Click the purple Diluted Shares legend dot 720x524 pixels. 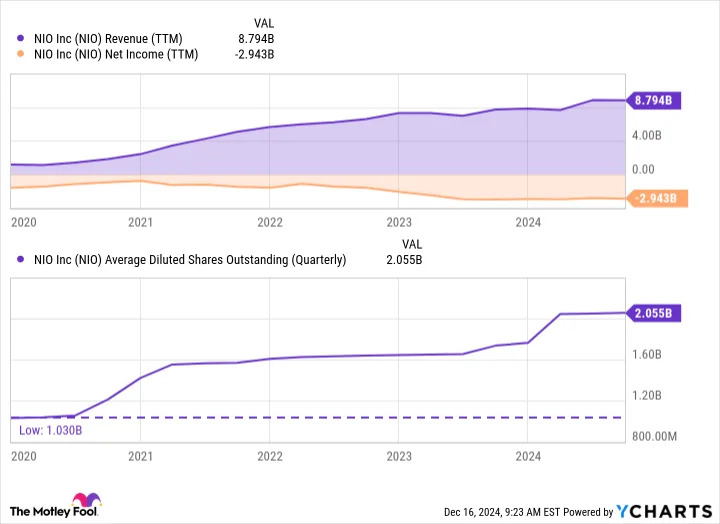point(20,259)
